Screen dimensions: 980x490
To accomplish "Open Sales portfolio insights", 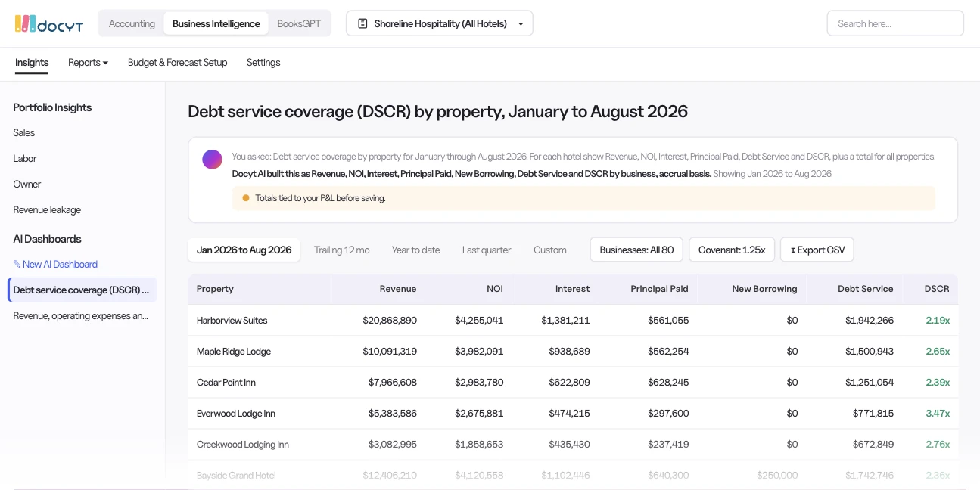I will click(24, 132).
